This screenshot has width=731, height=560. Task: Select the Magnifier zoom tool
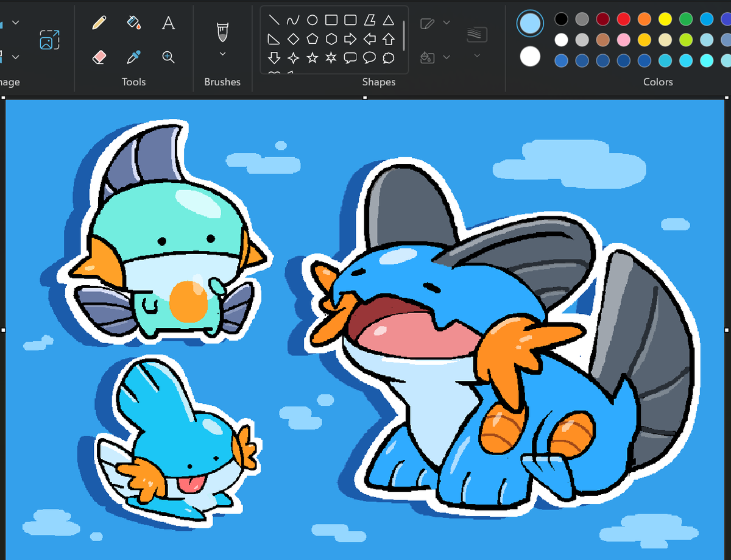(168, 57)
